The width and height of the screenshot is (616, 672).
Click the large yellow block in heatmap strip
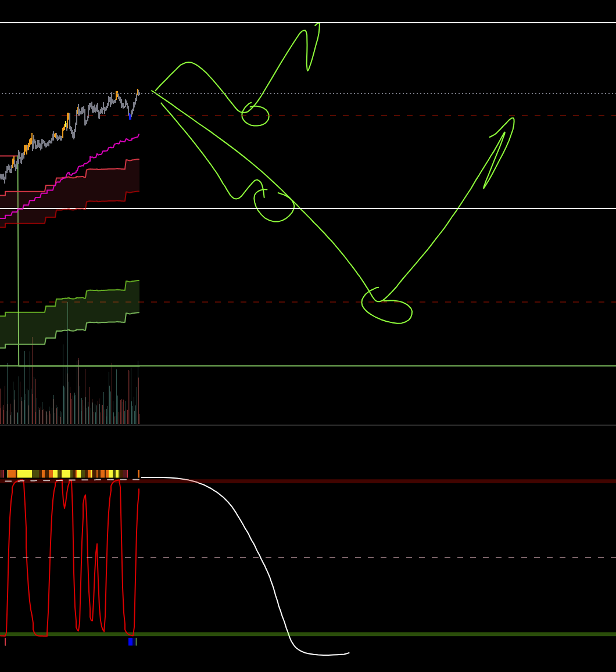[24, 474]
